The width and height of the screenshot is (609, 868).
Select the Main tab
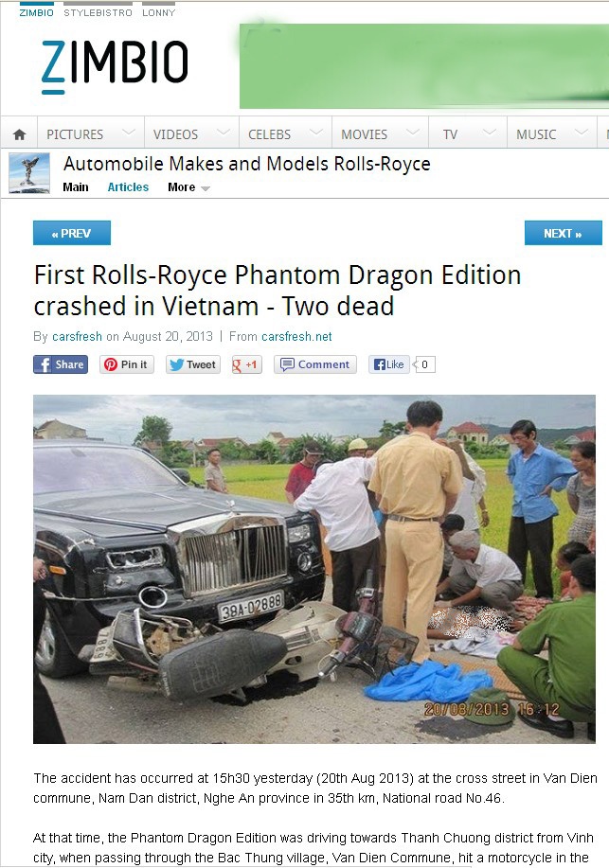pyautogui.click(x=76, y=187)
